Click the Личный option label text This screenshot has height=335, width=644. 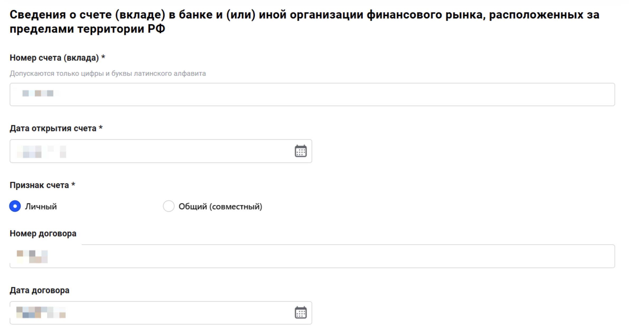41,207
